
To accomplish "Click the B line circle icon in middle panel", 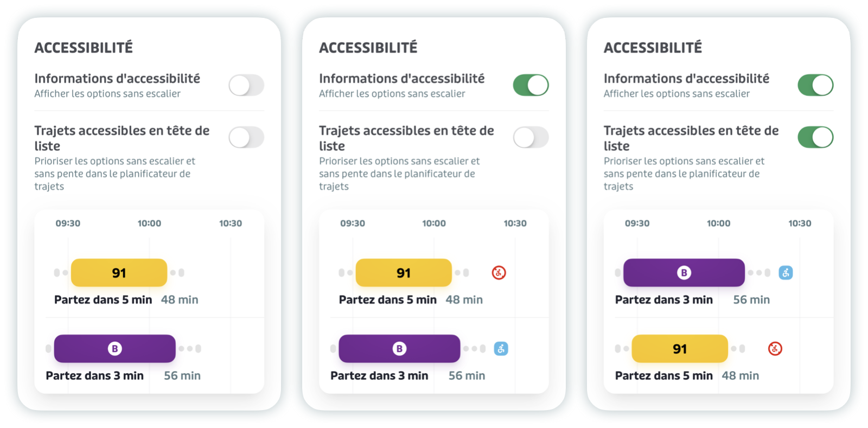I will [399, 349].
